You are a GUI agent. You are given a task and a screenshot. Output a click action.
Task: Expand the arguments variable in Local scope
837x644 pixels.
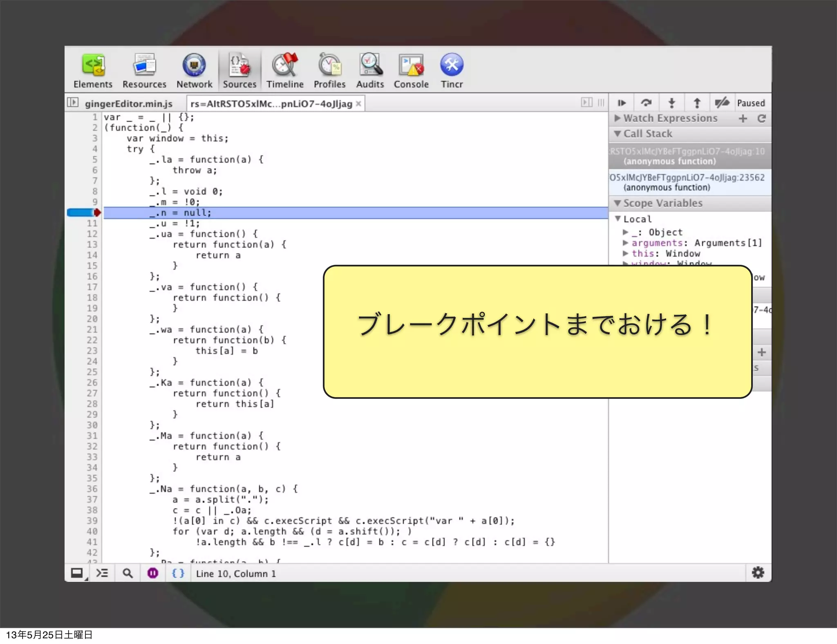(x=625, y=243)
